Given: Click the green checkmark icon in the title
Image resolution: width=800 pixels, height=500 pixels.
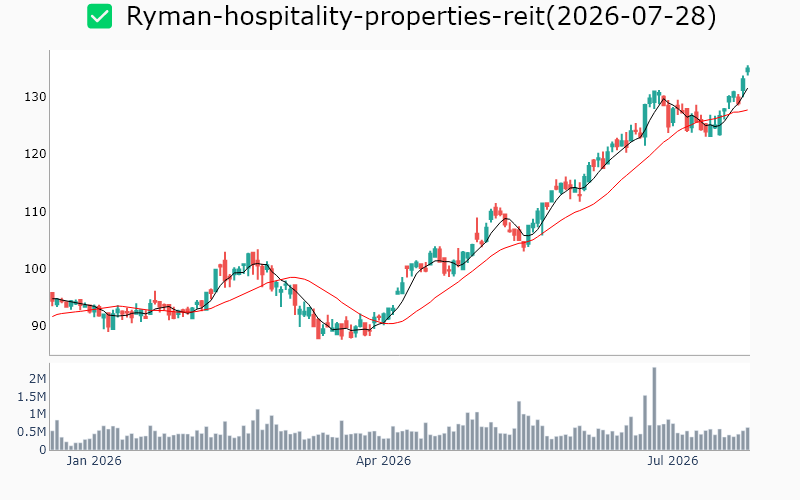Looking at the screenshot, I should [99, 16].
